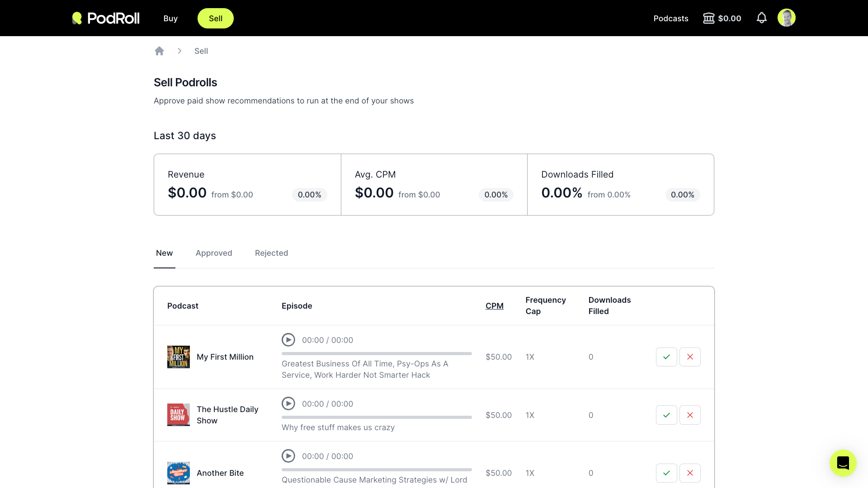Approve the My First Million podroll

(666, 357)
